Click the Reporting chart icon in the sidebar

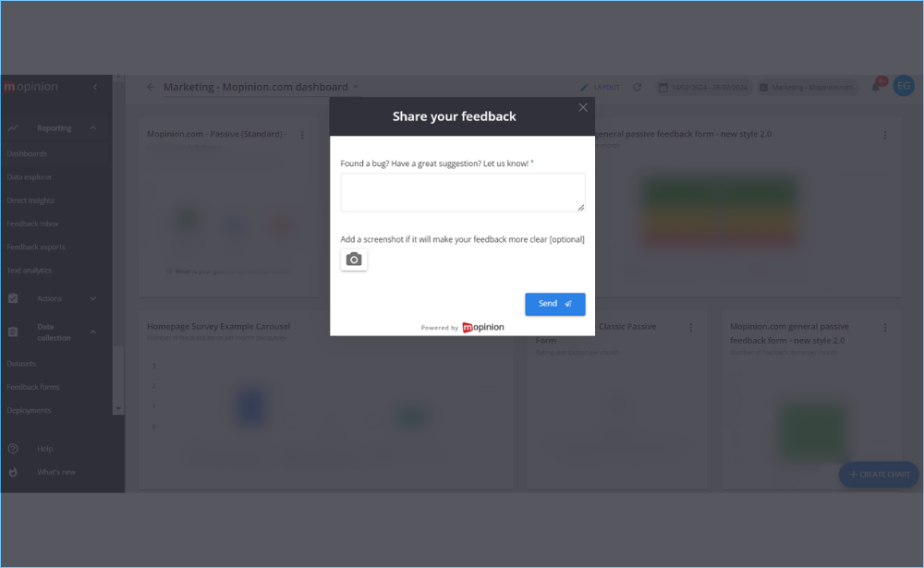point(13,128)
